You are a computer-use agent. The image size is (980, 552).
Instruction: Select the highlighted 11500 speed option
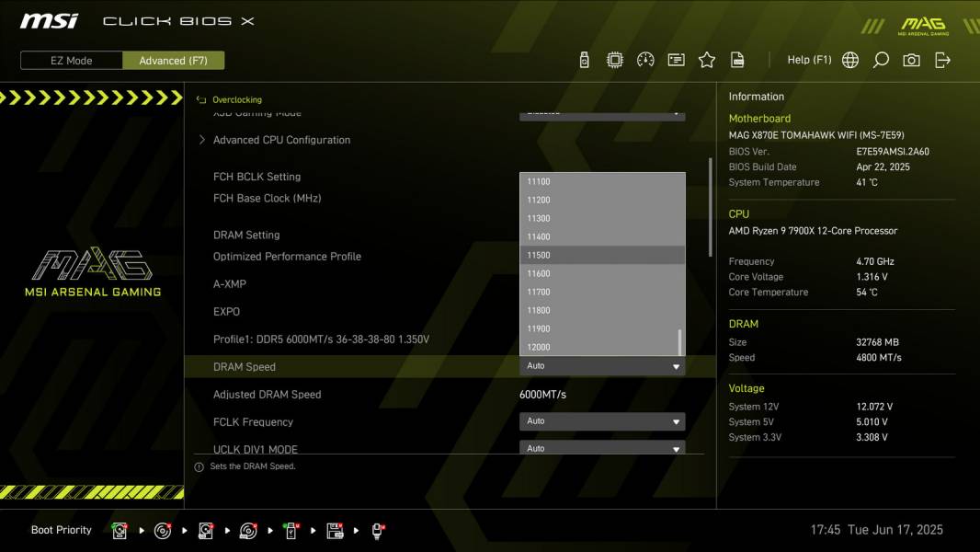tap(602, 255)
